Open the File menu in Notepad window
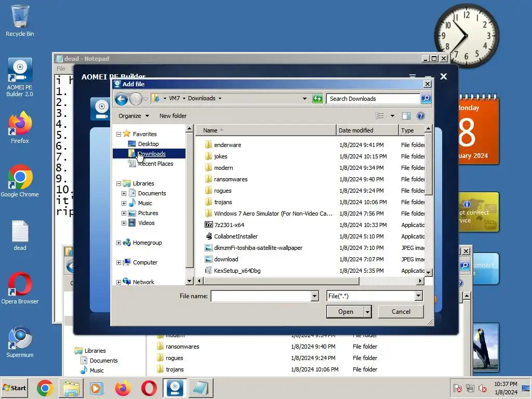Screen dimensions: 532x399 point(61,69)
